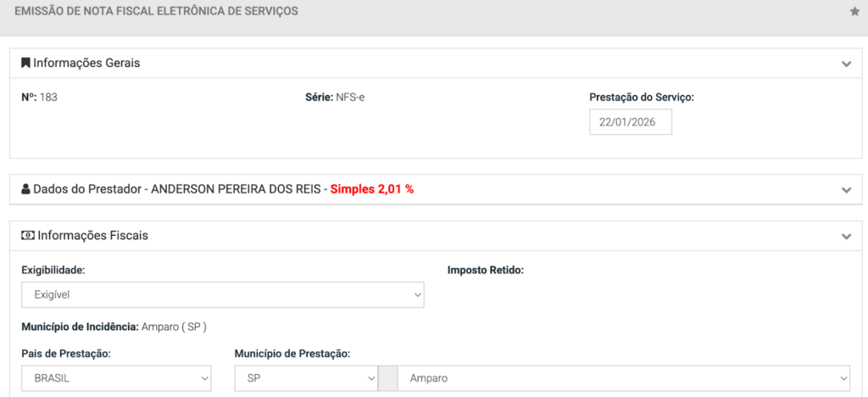Collapse the Informações Fiscais panel chevron
This screenshot has height=397, width=868.
pyautogui.click(x=846, y=236)
